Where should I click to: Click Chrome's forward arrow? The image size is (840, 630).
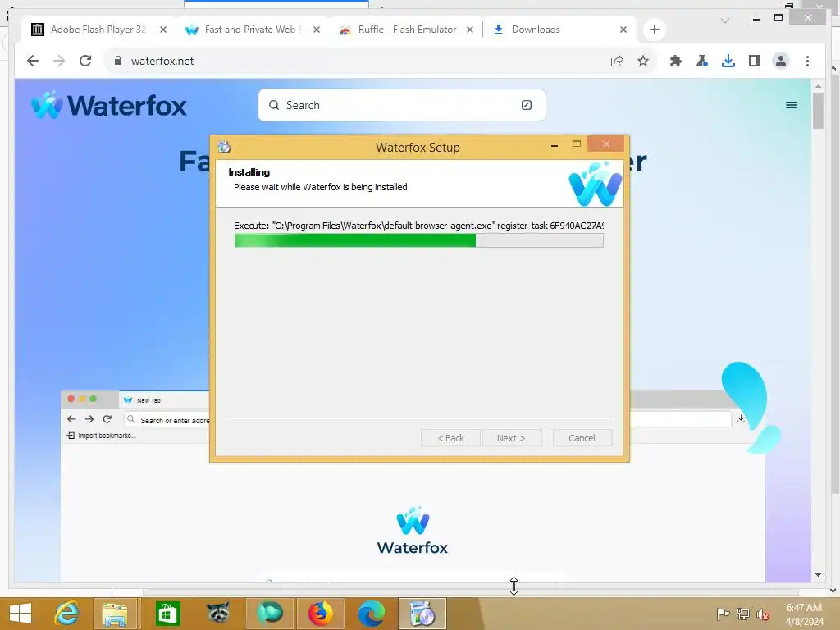[59, 61]
